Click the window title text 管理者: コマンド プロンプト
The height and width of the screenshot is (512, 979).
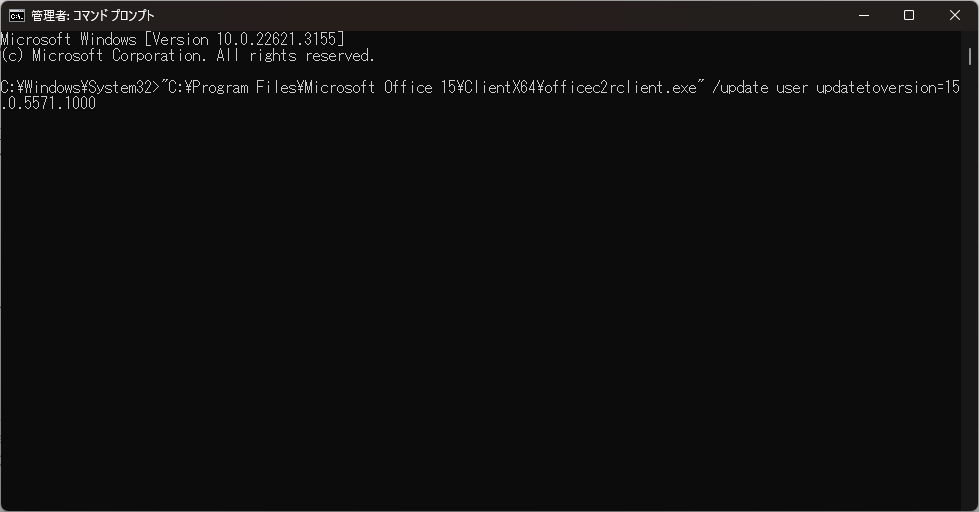click(x=92, y=16)
